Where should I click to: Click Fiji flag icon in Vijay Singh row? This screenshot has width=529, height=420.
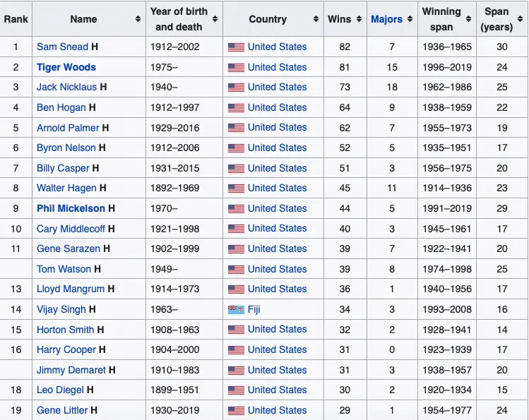(x=236, y=310)
